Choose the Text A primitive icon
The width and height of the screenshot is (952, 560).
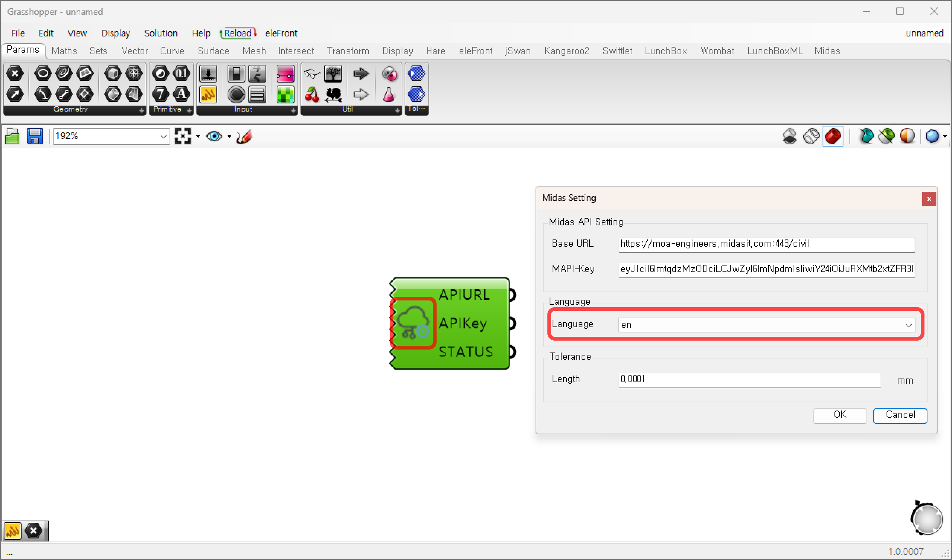click(181, 94)
